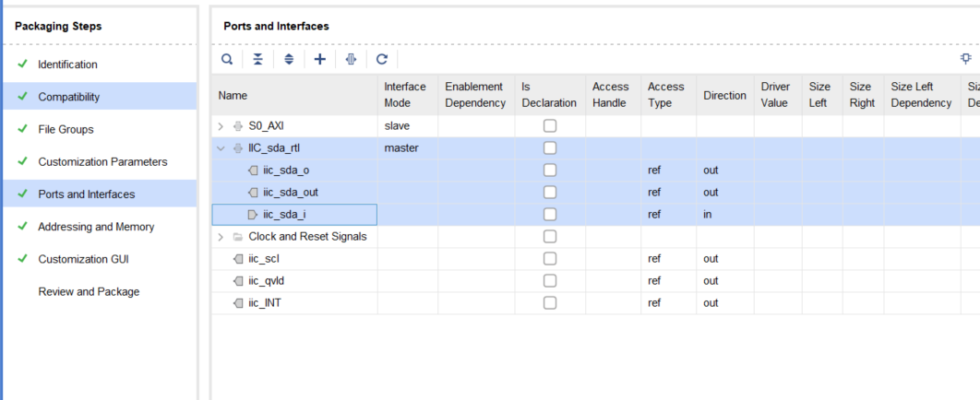Click the plus Add icon in toolbar
The width and height of the screenshot is (980, 400).
[320, 59]
